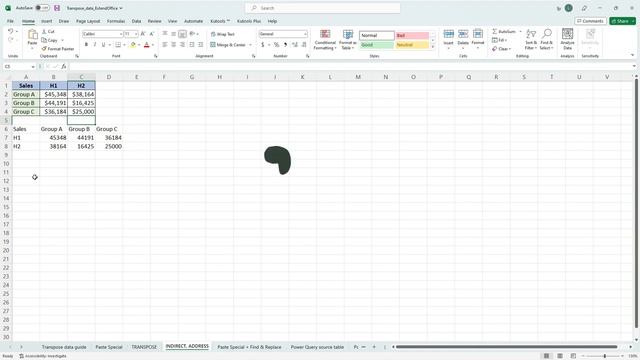Apply comma style
640x360 pixels.
(x=285, y=44)
